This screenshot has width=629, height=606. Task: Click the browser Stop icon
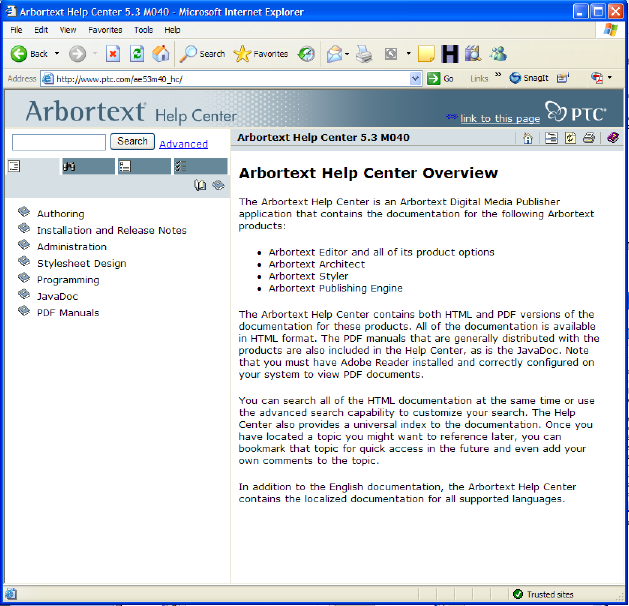coord(113,54)
